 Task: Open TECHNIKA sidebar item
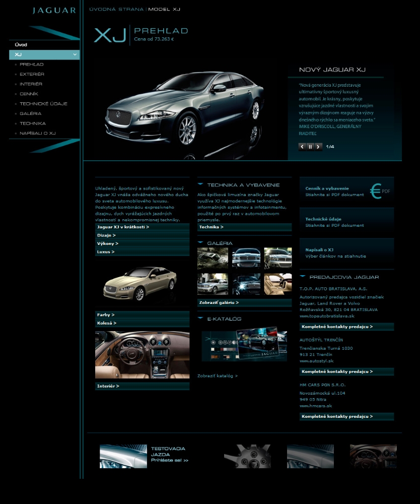point(33,123)
